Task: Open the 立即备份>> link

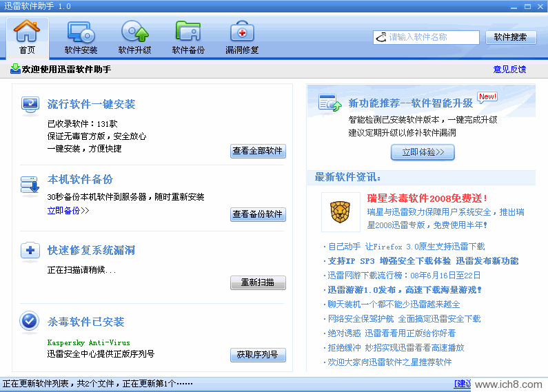Action: pos(68,211)
